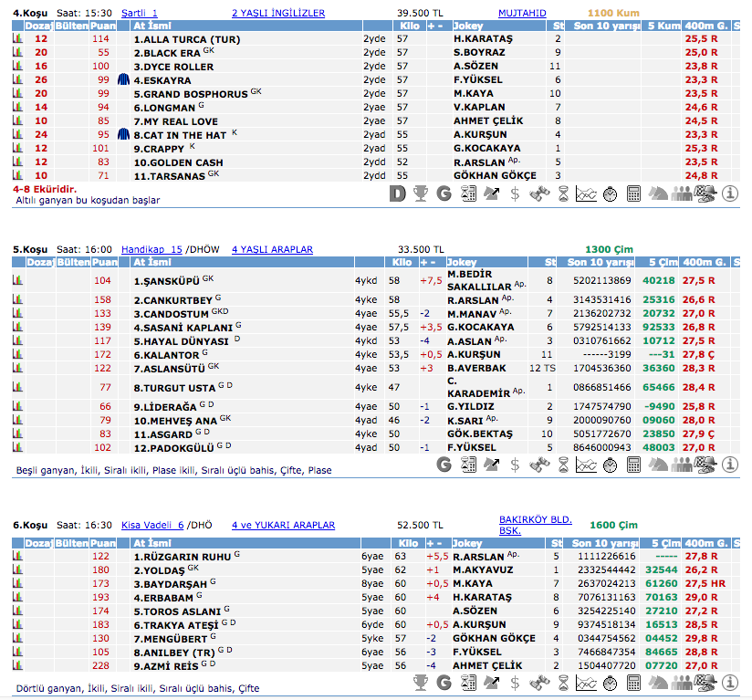
Task: Open the 2 YAŞLI İNGİLİZLER link
Action: (278, 14)
